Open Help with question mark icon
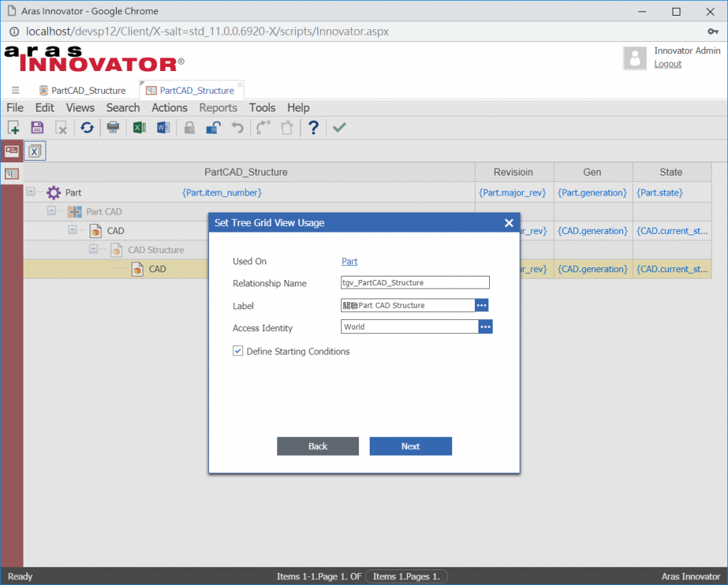The width and height of the screenshot is (728, 585). [x=314, y=127]
